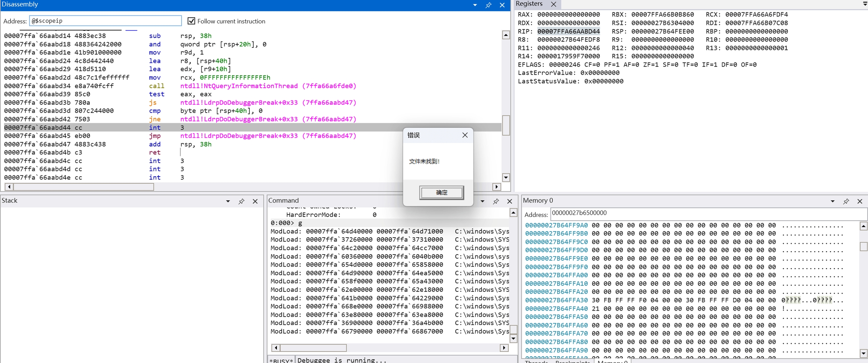Screen dimensions: 868x363
Task: Open the Stack panel options dropdown
Action: (228, 201)
